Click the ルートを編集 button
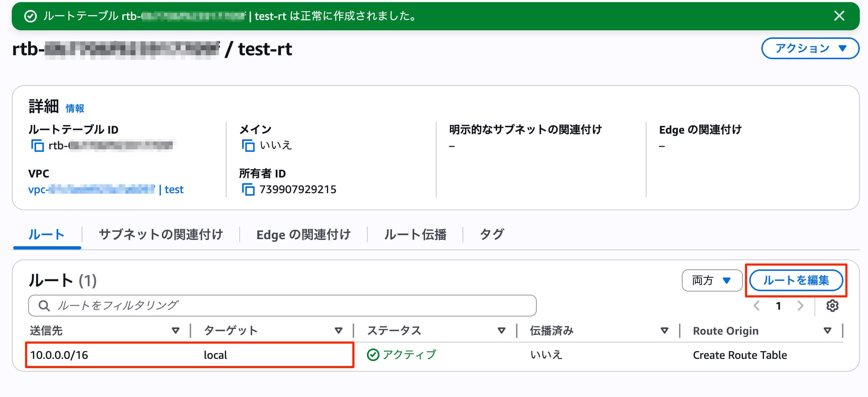Screen dimensions: 868x397 796,280
